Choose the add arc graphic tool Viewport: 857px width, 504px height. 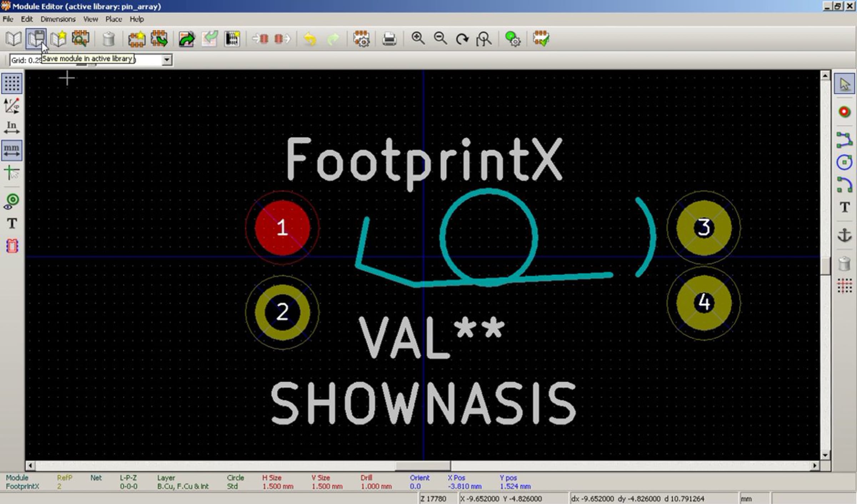tap(844, 185)
